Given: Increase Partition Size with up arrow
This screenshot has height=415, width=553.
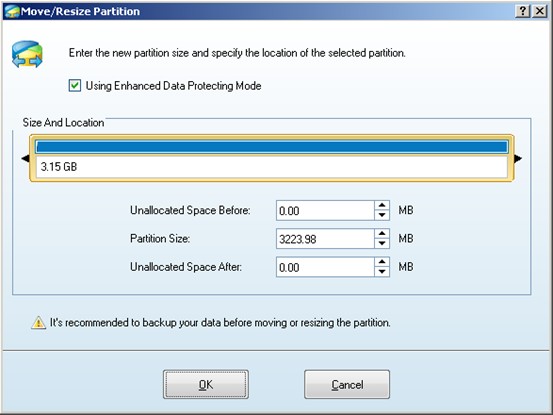Looking at the screenshot, I should pyautogui.click(x=382, y=234).
